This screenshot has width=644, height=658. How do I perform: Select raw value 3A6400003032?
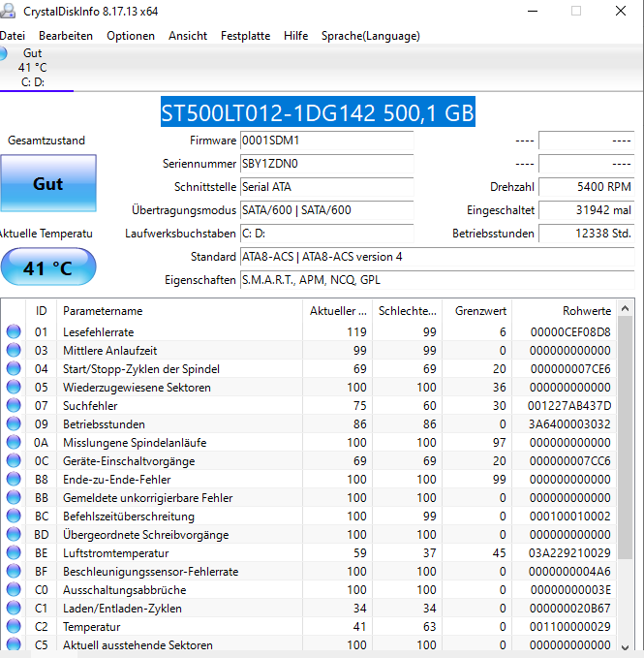[x=569, y=424]
